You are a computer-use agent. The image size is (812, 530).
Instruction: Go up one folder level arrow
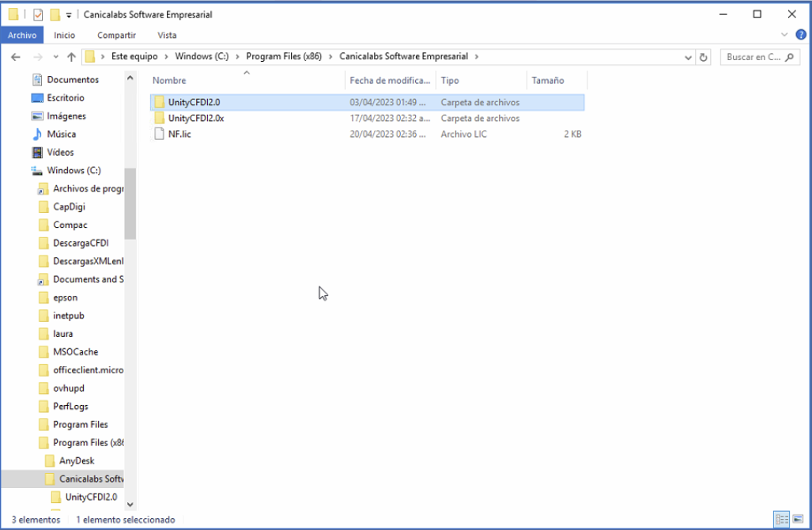point(71,57)
